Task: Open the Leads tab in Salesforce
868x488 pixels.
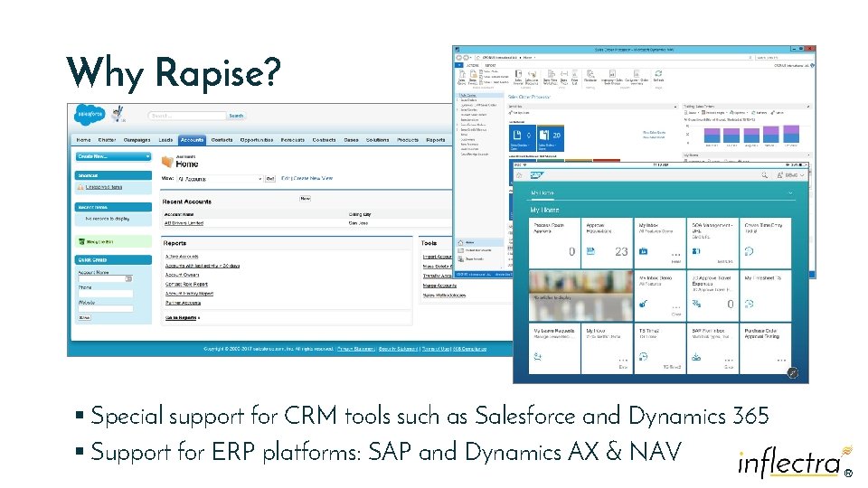Action: click(165, 140)
